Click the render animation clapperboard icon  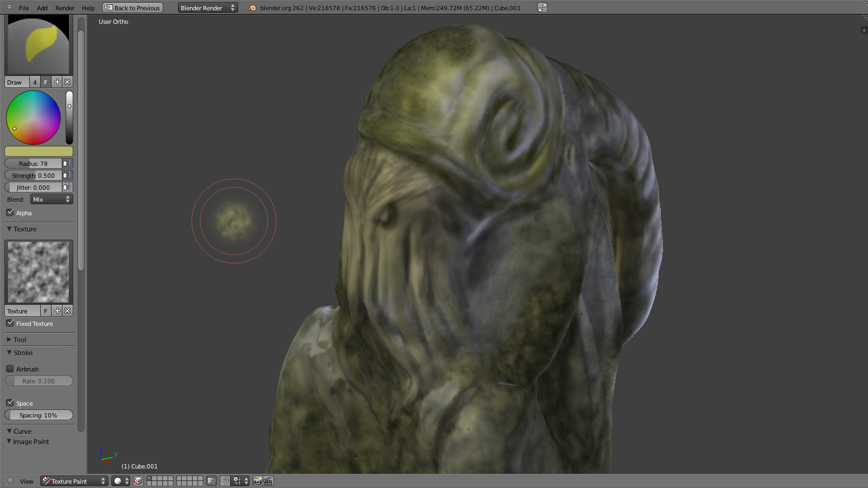pyautogui.click(x=268, y=481)
